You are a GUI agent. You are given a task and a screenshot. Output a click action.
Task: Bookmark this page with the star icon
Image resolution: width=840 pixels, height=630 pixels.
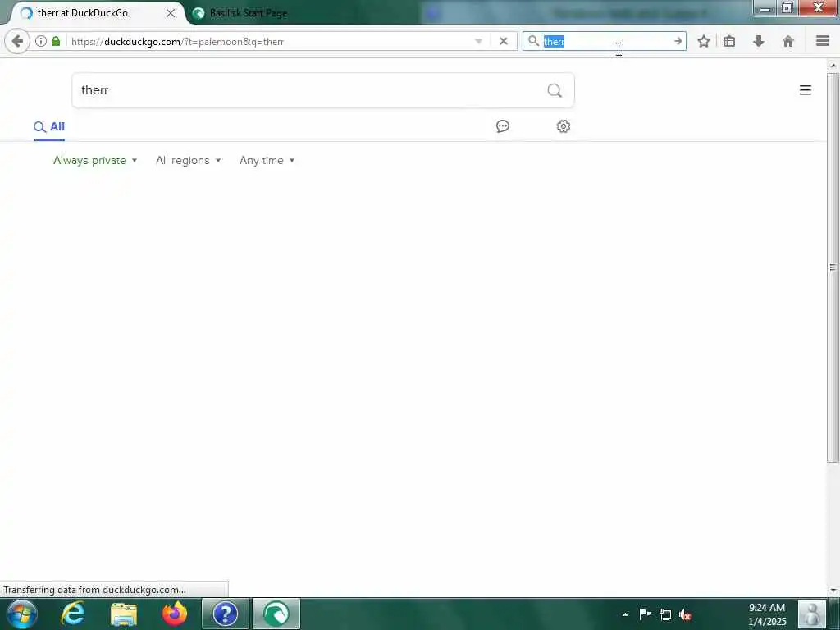tap(703, 41)
